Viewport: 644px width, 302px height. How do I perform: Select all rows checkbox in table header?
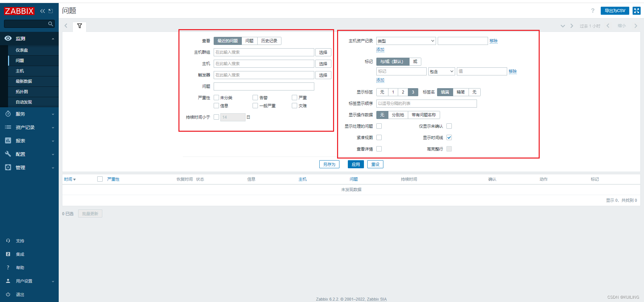[x=100, y=179]
